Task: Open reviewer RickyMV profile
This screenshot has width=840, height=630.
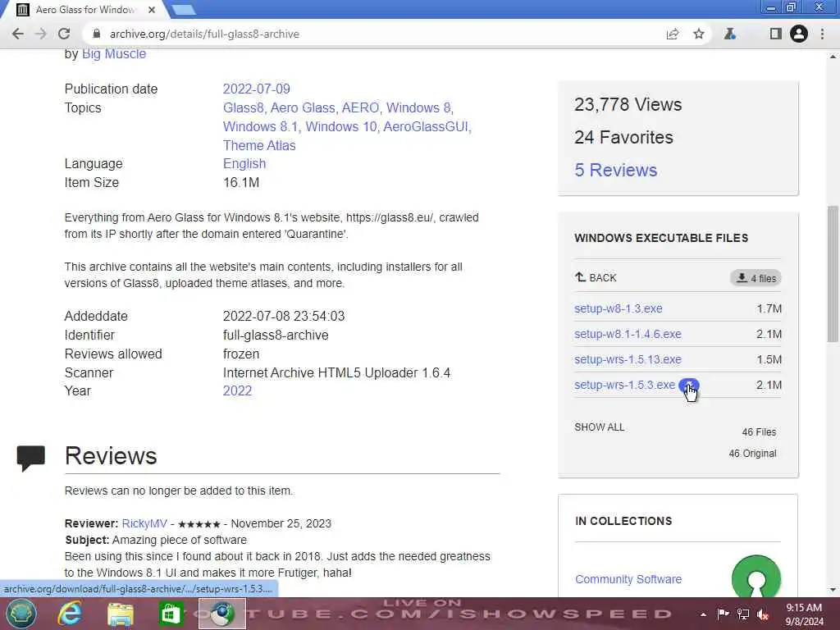Action: click(x=144, y=524)
